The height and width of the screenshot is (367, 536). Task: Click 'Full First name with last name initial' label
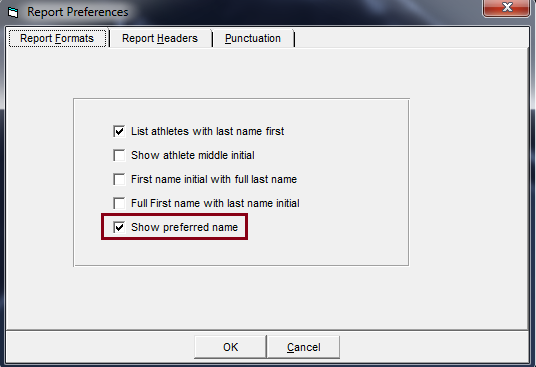click(215, 203)
